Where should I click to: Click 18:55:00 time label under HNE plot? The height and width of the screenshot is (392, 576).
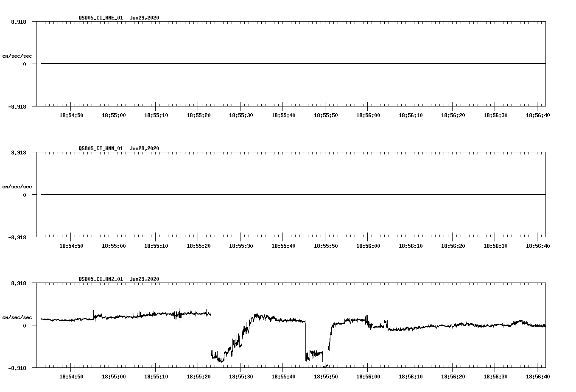click(x=114, y=115)
